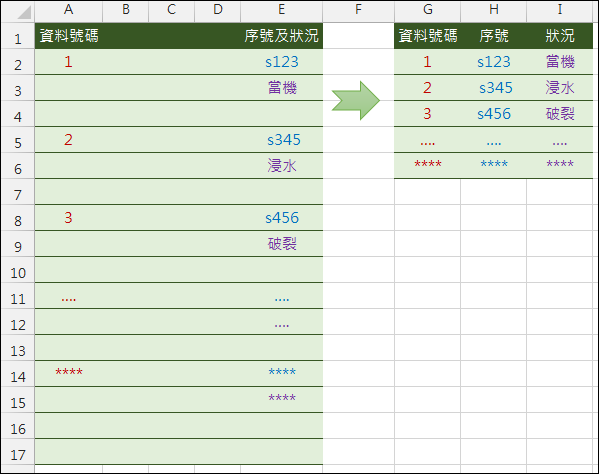The image size is (599, 474).
Task: Click the 序號及狀況 header cell
Action: tap(282, 36)
